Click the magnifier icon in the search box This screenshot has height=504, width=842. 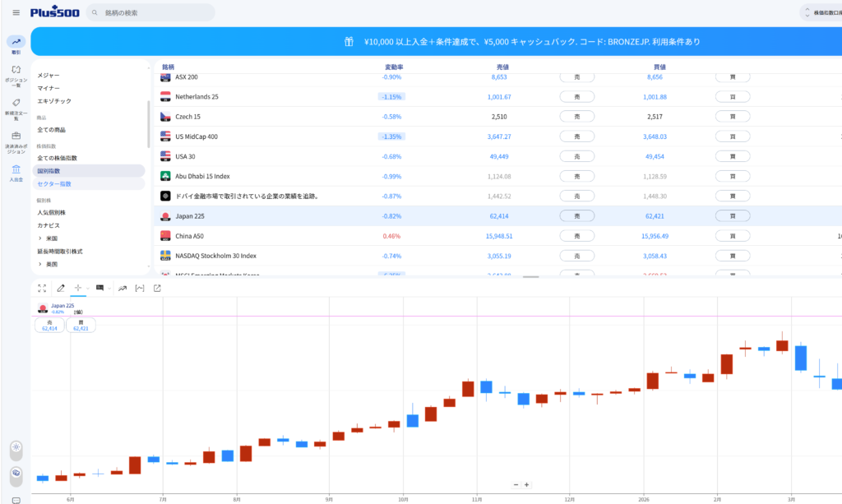point(95,12)
